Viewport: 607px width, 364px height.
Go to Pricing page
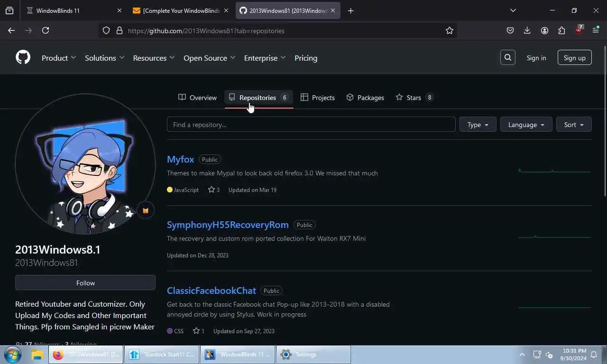click(x=306, y=58)
